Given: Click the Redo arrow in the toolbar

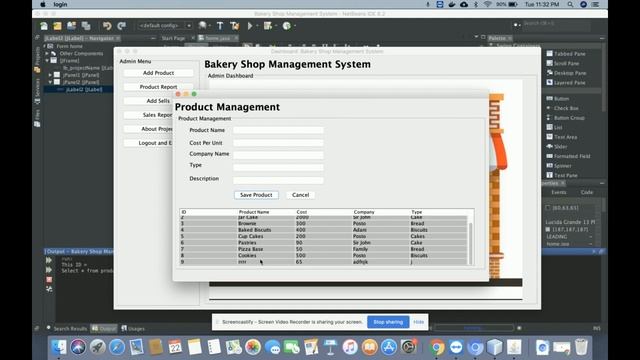Looking at the screenshot, I should (121, 26).
